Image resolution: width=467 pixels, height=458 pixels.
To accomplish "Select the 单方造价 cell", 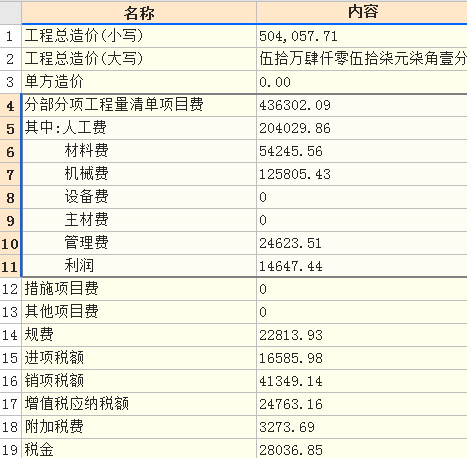I will [139, 82].
